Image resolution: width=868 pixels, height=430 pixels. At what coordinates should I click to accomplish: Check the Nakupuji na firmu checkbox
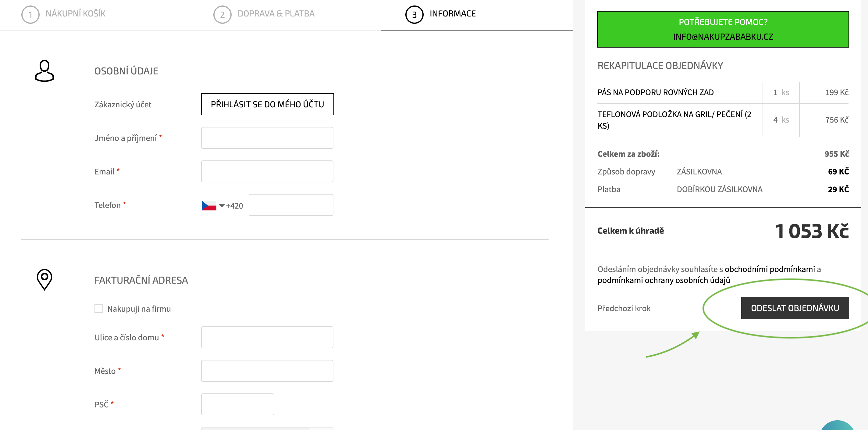point(99,309)
